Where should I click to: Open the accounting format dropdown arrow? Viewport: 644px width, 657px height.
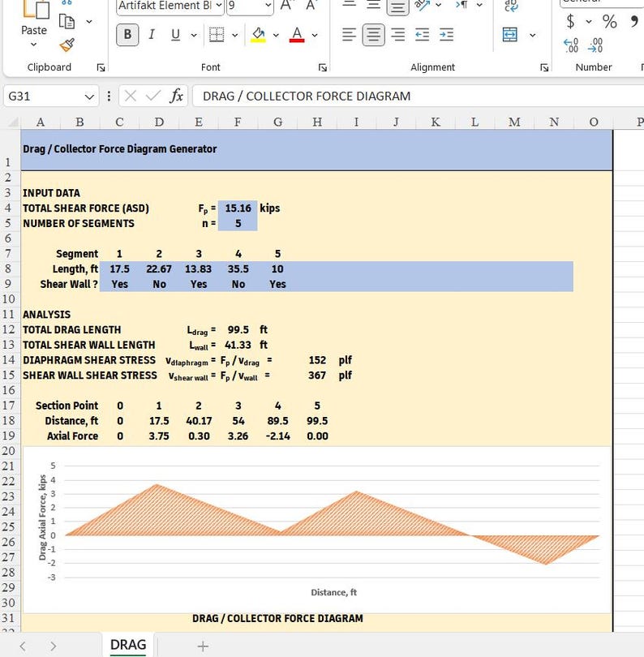point(589,21)
